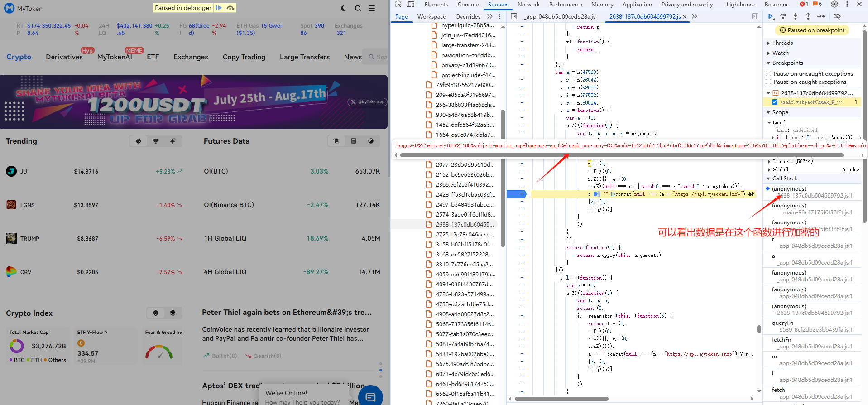
Task: Open MyToken hamburger menu
Action: click(372, 8)
